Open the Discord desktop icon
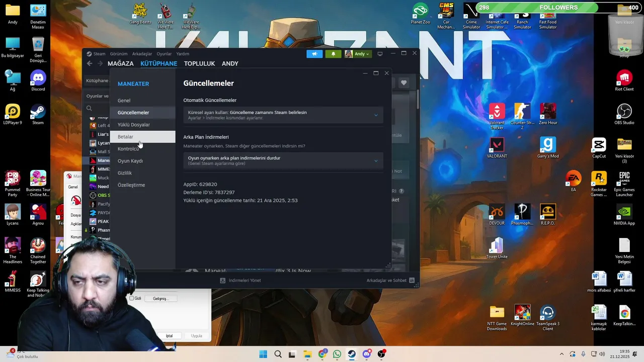 (x=38, y=81)
